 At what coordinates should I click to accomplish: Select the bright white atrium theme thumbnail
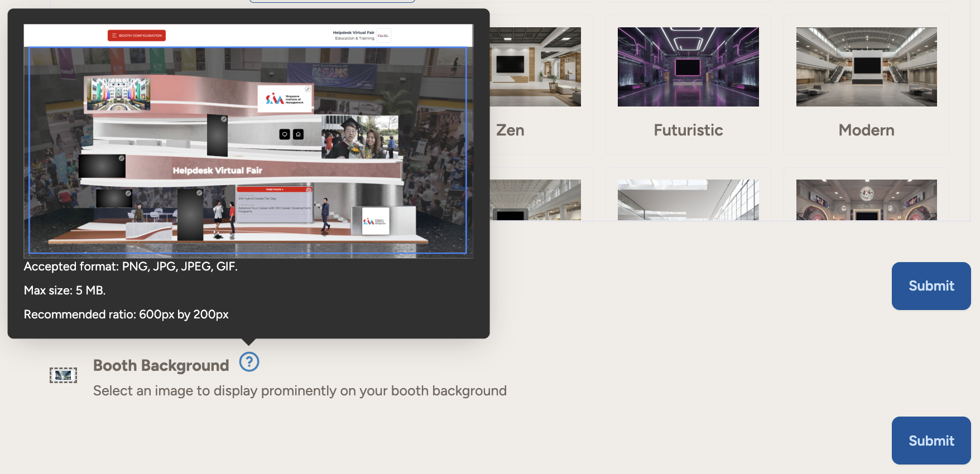click(688, 200)
